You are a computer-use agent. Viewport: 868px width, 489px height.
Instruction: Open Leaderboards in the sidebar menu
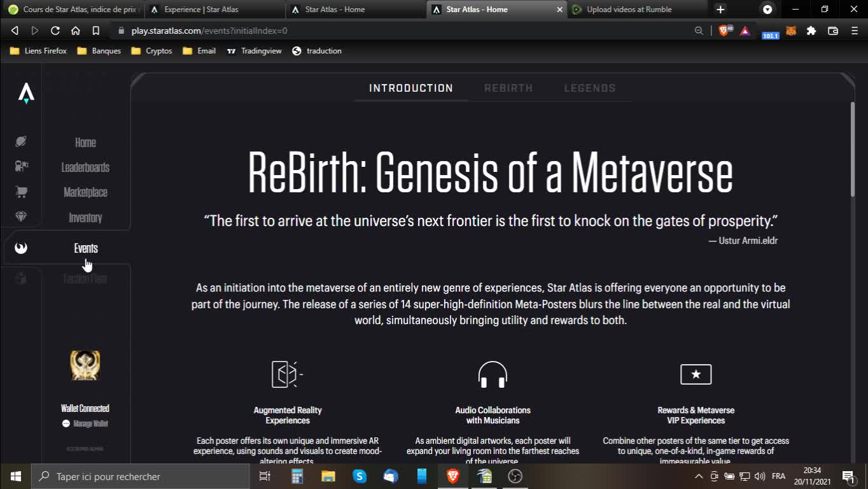(x=85, y=167)
